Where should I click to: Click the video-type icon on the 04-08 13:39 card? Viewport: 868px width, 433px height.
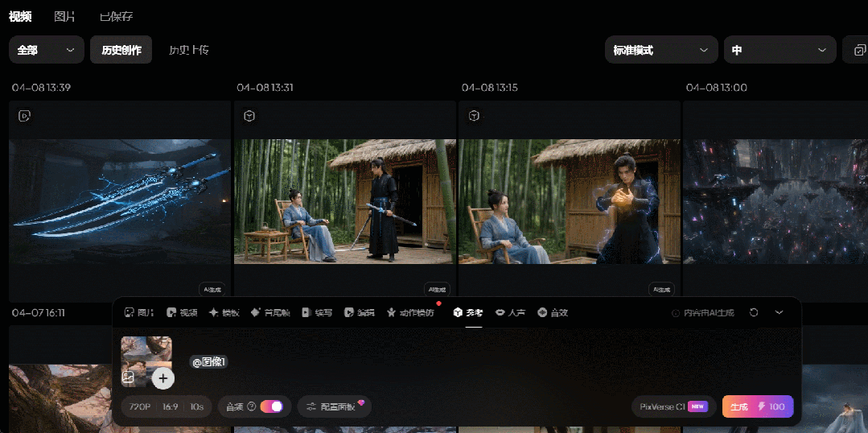click(24, 116)
